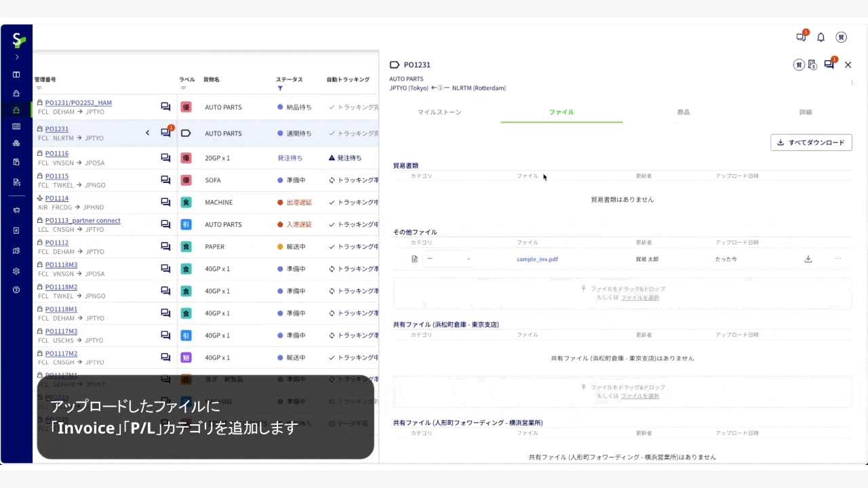This screenshot has width=868, height=488.
Task: Open the PO1117M3 shipment link
Action: point(61,331)
